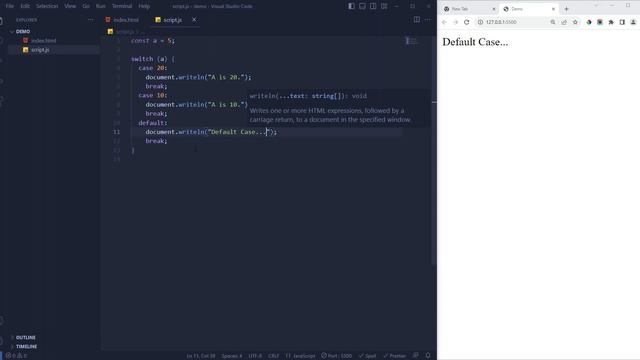
Task: Click zoom magnifier icon in address bar
Action: point(553,22)
